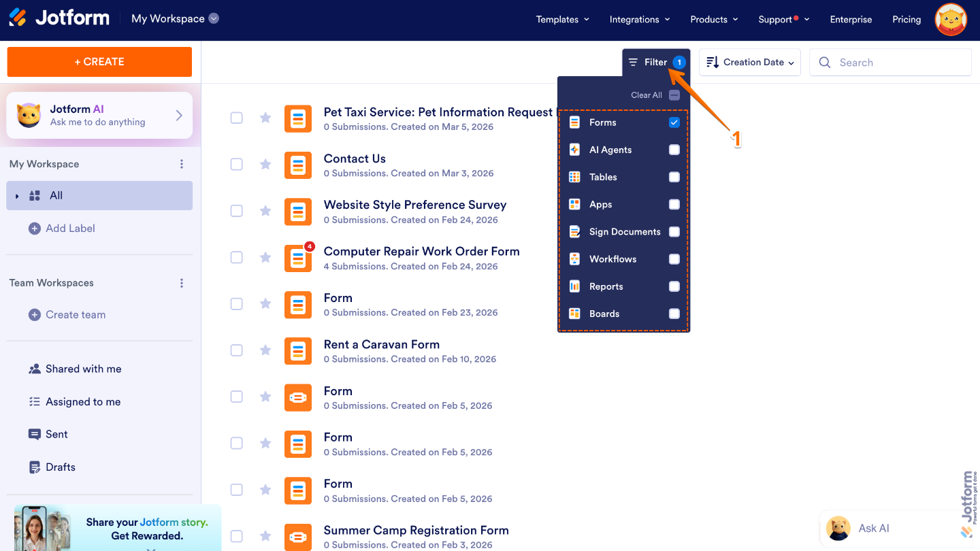
Task: Open the Templates menu
Action: 562,19
